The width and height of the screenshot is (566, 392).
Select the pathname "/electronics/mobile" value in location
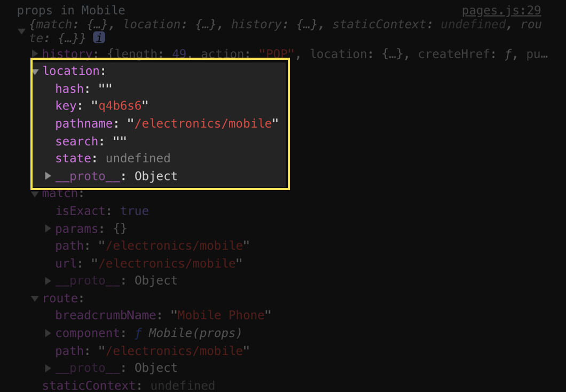[202, 123]
